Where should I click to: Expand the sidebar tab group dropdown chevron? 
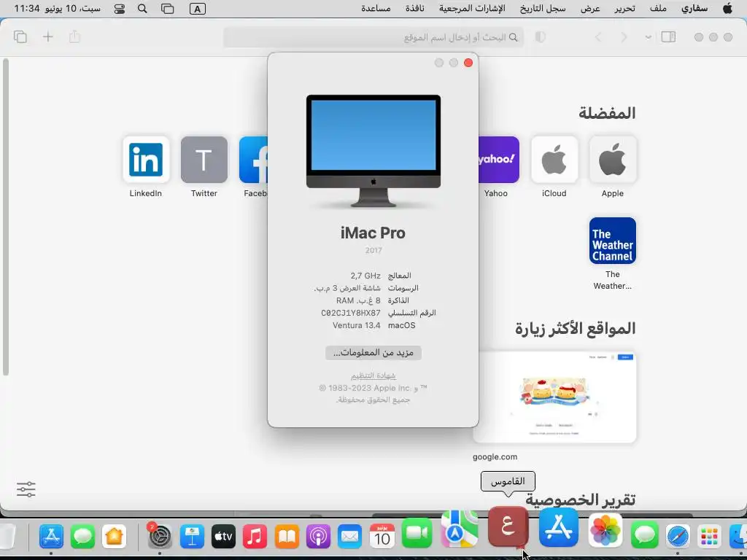pyautogui.click(x=648, y=37)
